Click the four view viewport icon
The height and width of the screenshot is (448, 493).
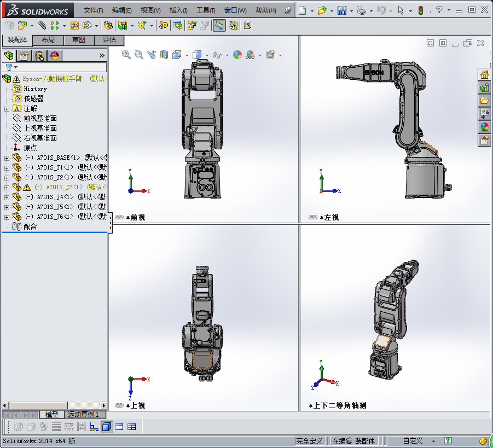coord(132,427)
